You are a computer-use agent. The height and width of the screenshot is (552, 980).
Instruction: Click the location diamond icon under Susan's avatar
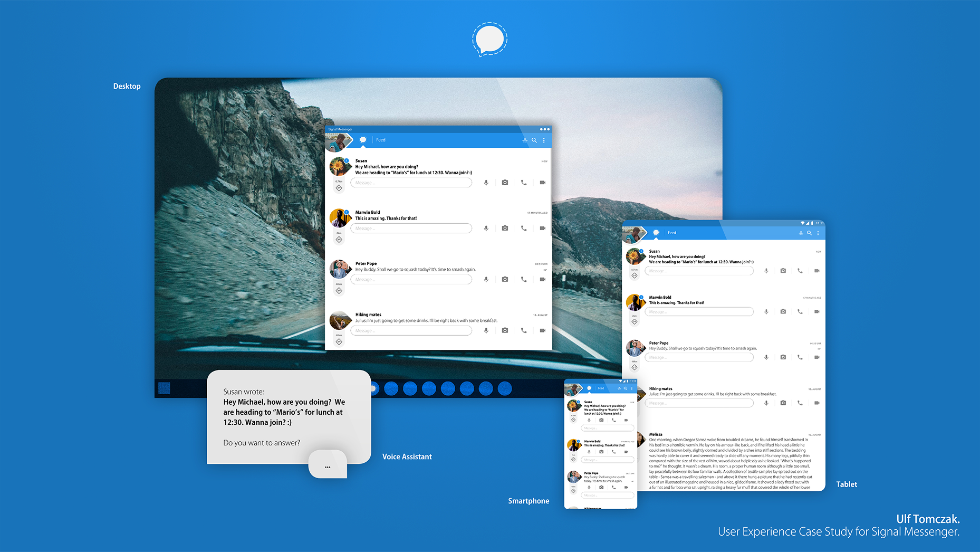tap(339, 188)
